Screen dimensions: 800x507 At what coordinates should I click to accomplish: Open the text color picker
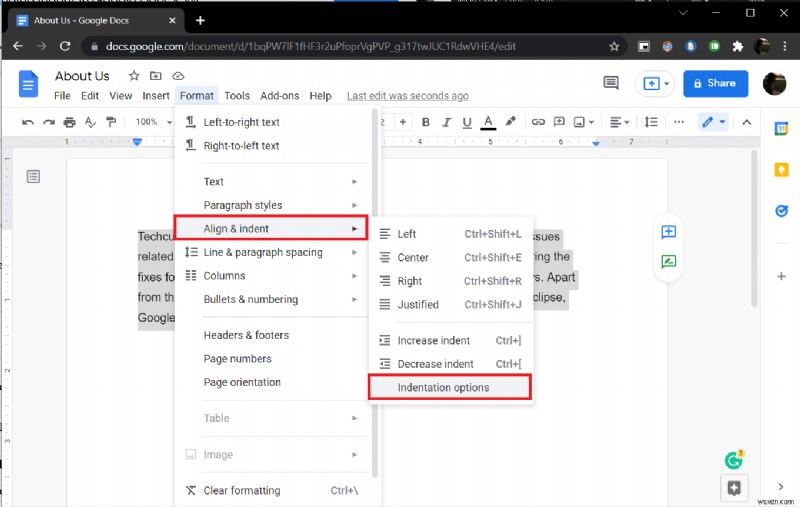point(488,122)
